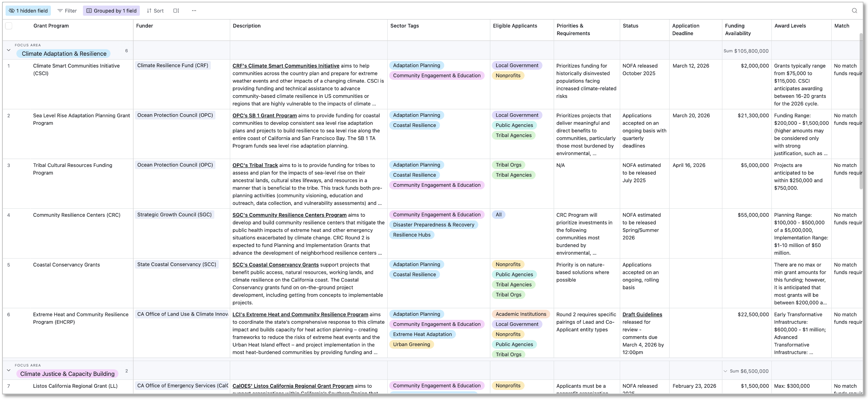Open the row height icon
The height and width of the screenshot is (400, 868).
pyautogui.click(x=176, y=10)
